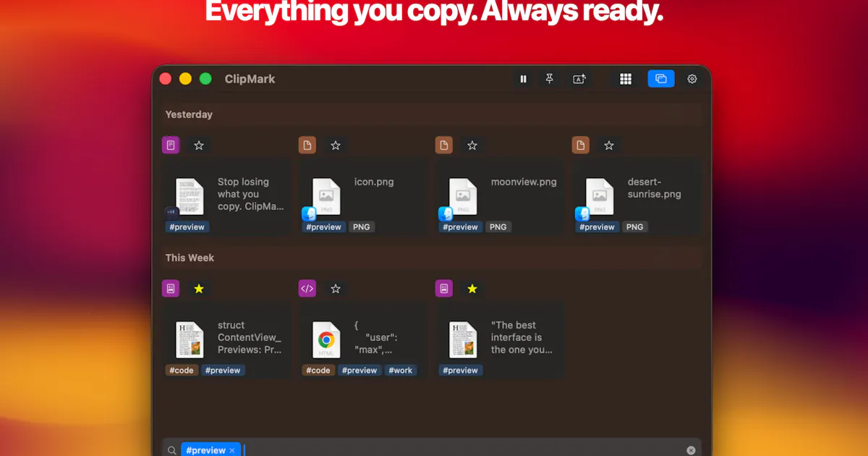Switch to grid view layout

tap(626, 79)
